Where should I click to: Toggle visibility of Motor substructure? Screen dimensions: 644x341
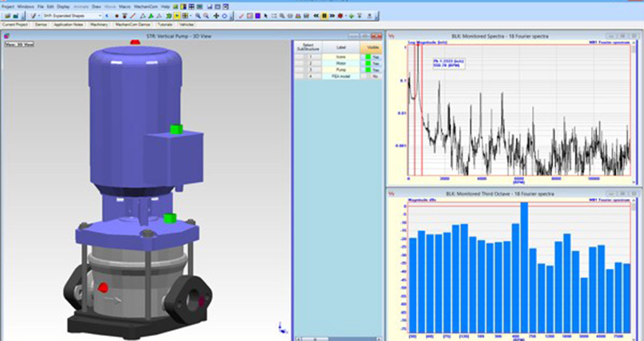point(372,64)
